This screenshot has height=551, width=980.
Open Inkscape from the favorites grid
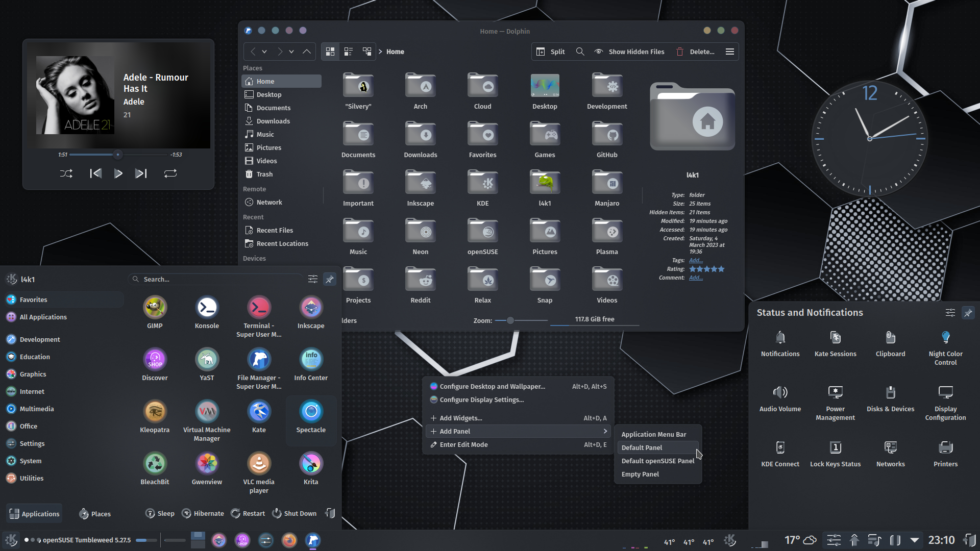311,313
